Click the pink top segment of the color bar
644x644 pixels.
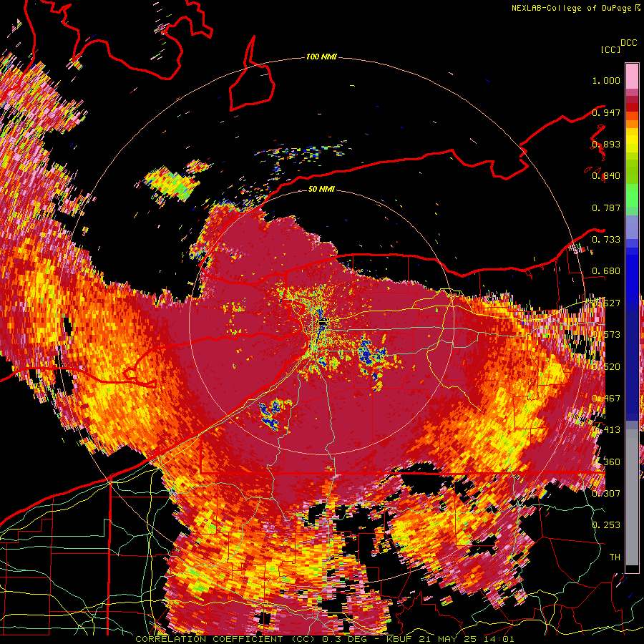tap(632, 76)
